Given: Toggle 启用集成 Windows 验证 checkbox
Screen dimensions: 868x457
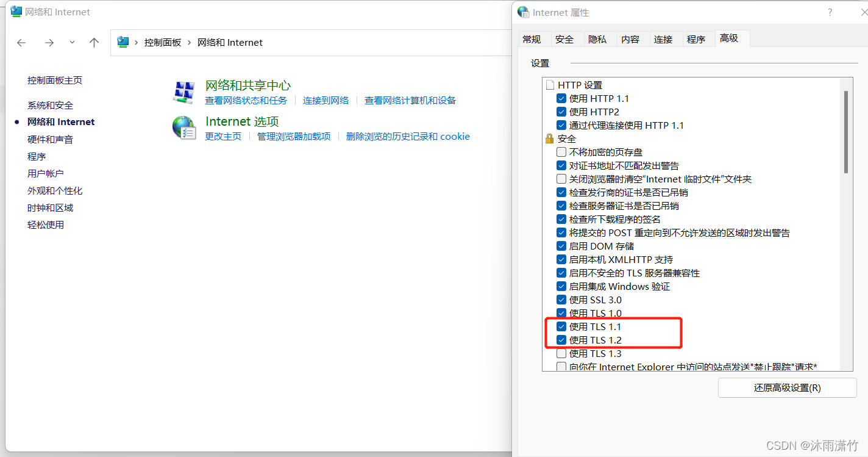Looking at the screenshot, I should point(561,286).
